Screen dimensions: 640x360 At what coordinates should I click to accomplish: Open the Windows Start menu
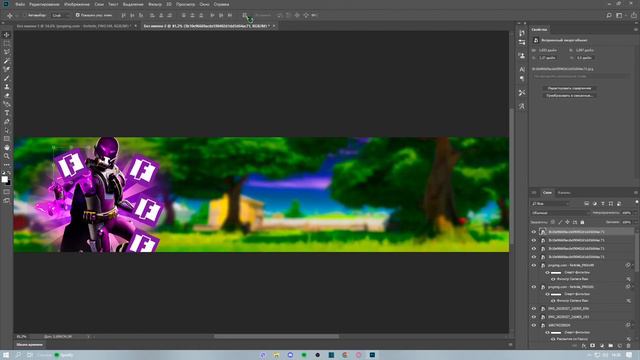point(6,355)
